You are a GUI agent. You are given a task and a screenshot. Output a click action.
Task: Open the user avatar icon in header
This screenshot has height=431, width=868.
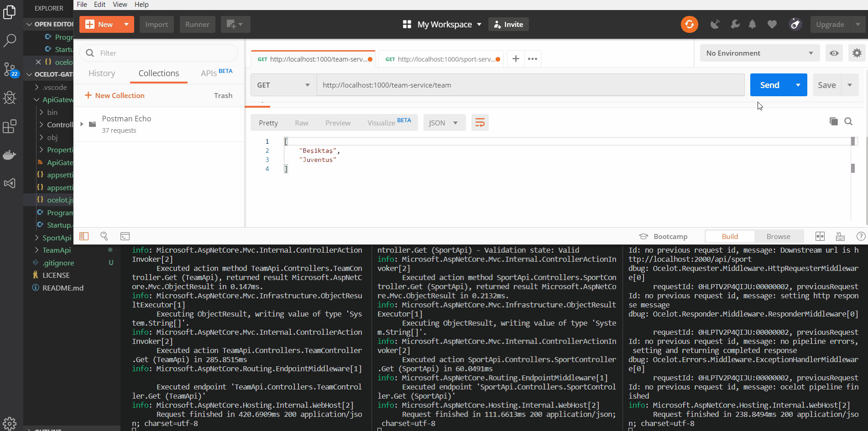tap(795, 24)
